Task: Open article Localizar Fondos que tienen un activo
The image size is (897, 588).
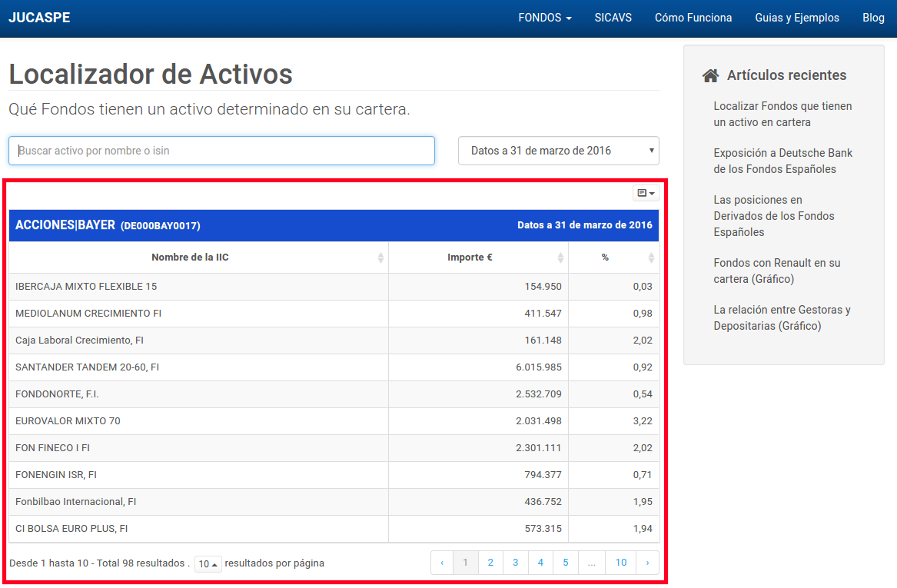Action: pos(782,115)
